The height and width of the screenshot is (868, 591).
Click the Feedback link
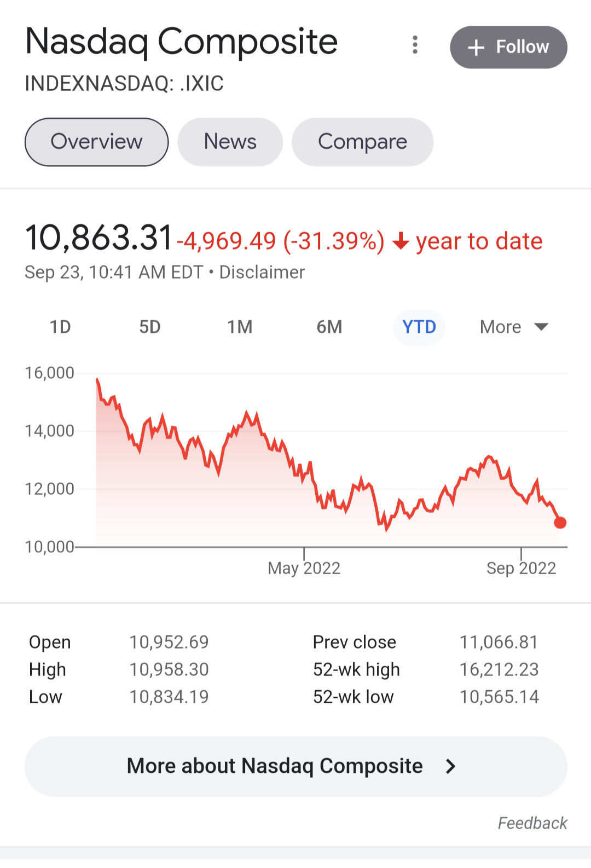pyautogui.click(x=532, y=823)
